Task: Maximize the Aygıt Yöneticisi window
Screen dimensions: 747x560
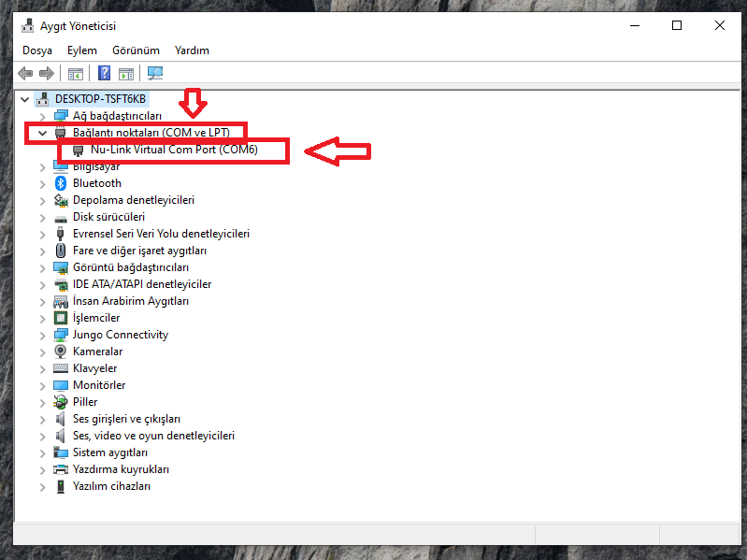Action: coord(677,26)
